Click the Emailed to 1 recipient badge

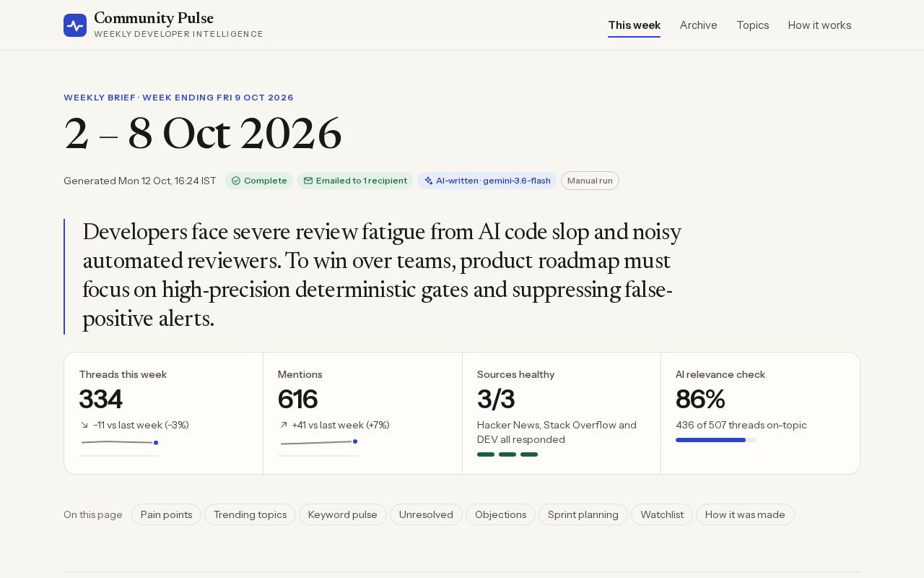pos(355,181)
